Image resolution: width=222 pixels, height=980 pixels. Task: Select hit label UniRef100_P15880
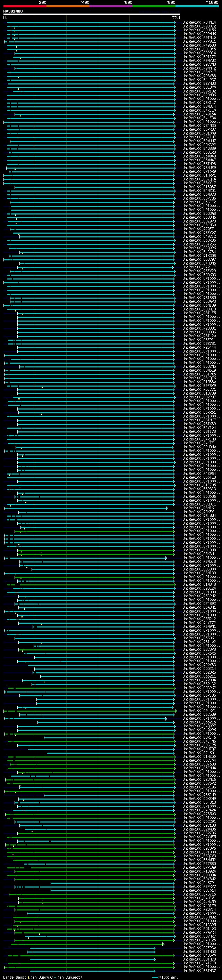coord(199,382)
